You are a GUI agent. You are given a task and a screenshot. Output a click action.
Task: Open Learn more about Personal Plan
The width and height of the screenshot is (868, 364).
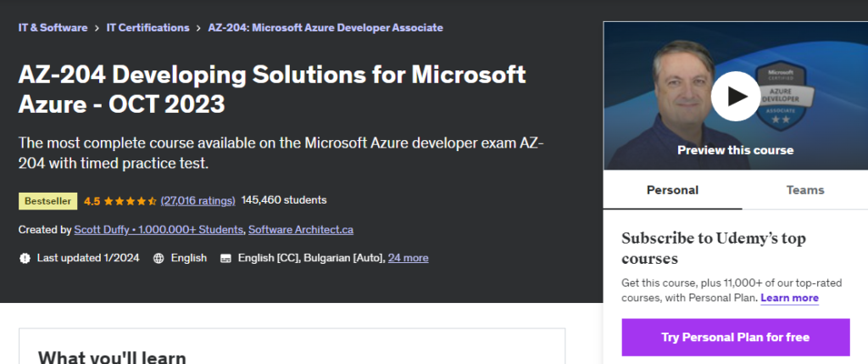pyautogui.click(x=789, y=298)
